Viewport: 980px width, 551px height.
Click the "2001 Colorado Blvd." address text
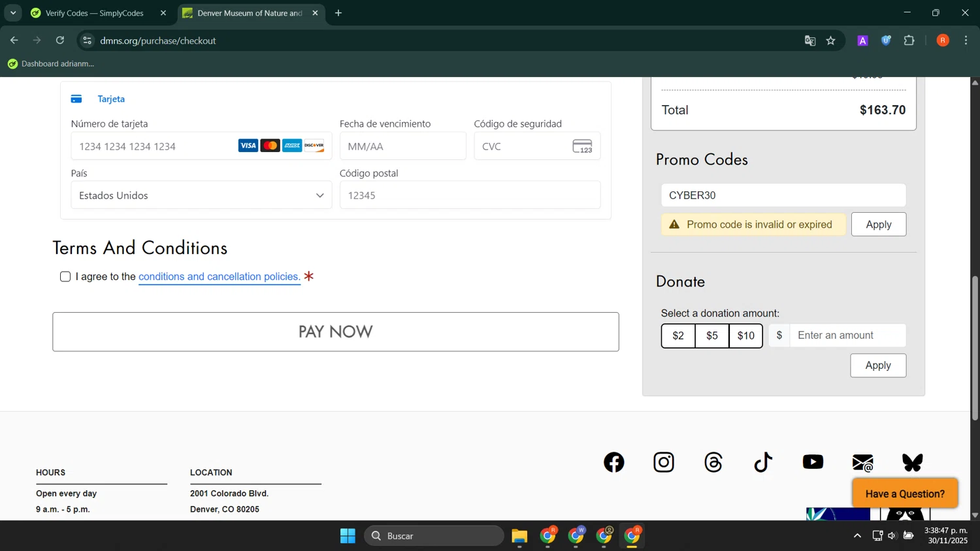229,494
